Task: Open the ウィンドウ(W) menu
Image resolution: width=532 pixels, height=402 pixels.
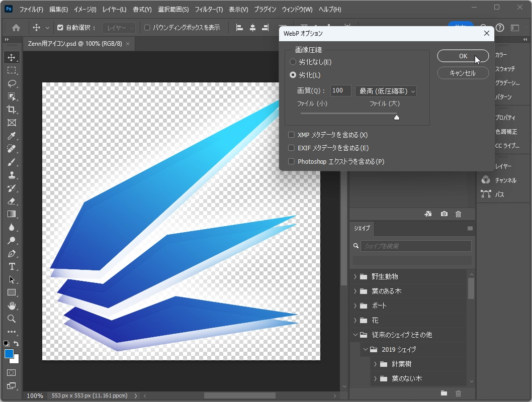Action: pos(297,10)
